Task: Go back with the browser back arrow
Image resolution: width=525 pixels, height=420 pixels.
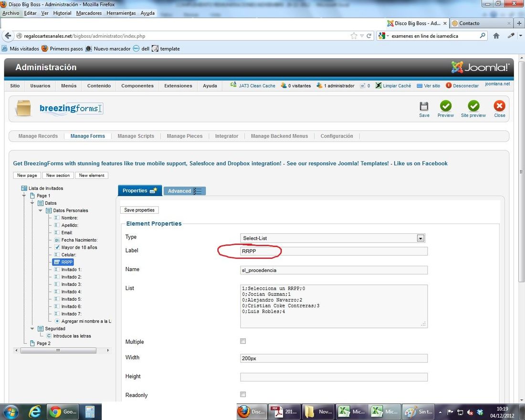Action: (8, 36)
